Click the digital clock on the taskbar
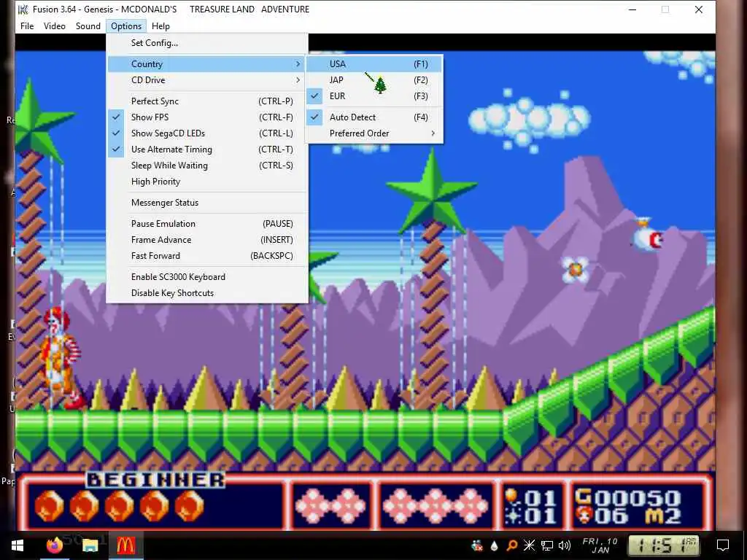 [x=664, y=545]
